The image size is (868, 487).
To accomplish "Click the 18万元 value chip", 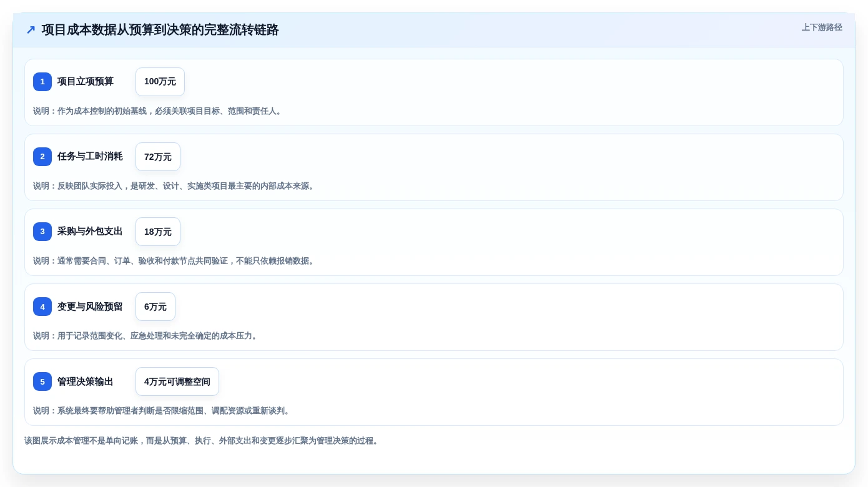I will 158,232.
